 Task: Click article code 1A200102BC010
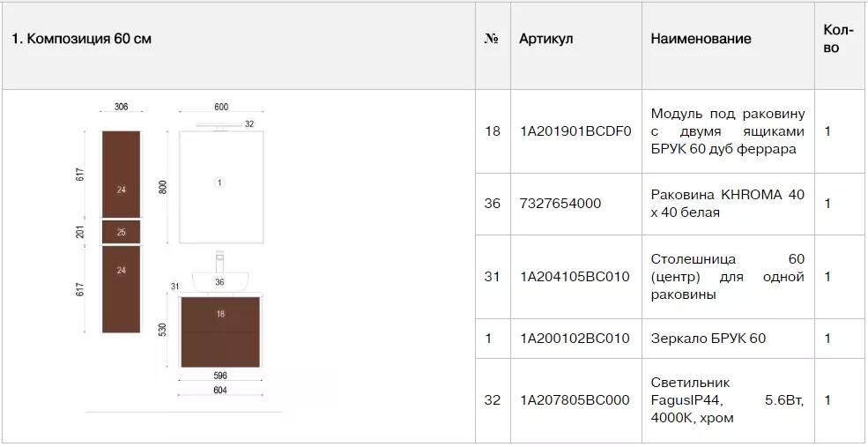[575, 339]
